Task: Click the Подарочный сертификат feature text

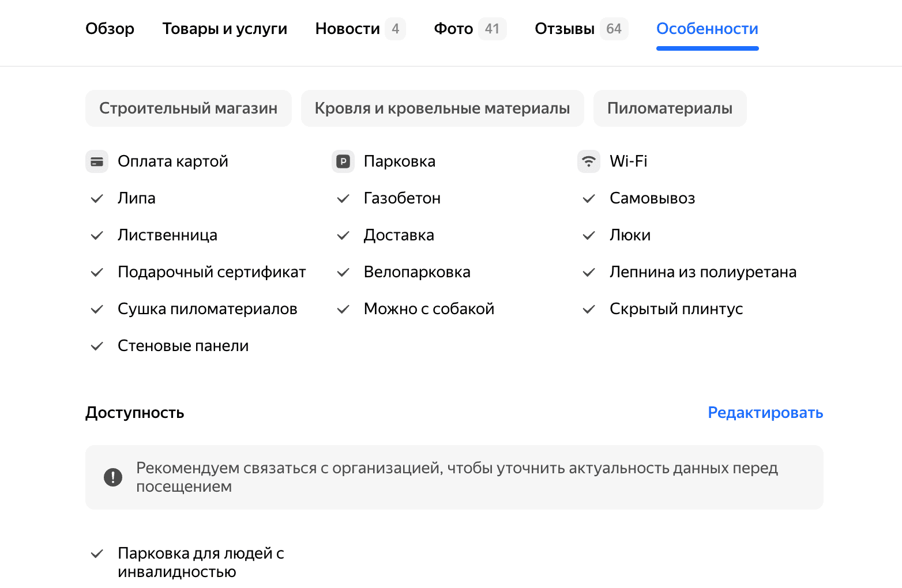Action: pos(212,272)
